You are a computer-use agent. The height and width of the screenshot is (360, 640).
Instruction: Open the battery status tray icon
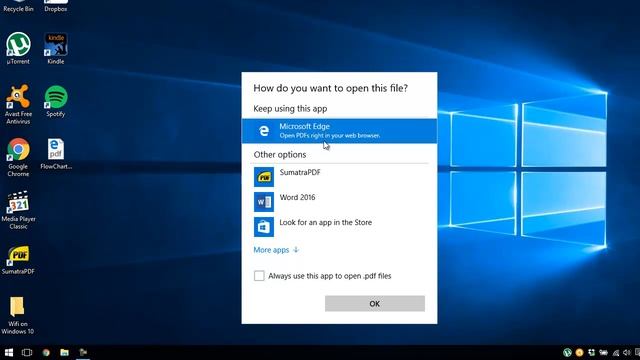pyautogui.click(x=603, y=353)
